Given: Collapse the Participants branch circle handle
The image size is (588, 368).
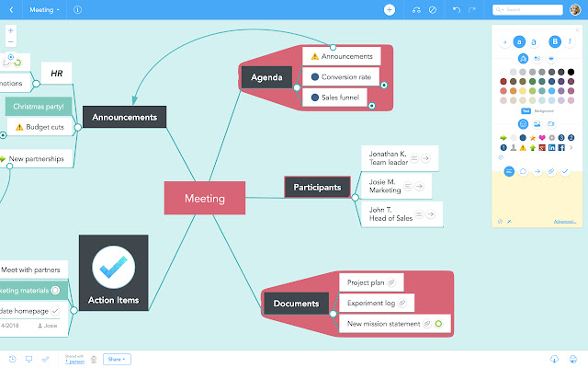Looking at the screenshot, I should coord(356,197).
